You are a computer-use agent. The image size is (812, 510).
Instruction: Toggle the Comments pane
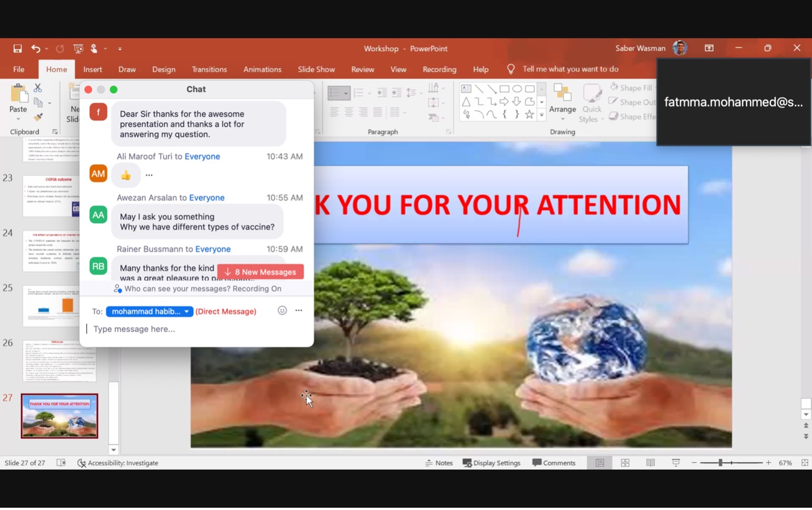point(554,463)
